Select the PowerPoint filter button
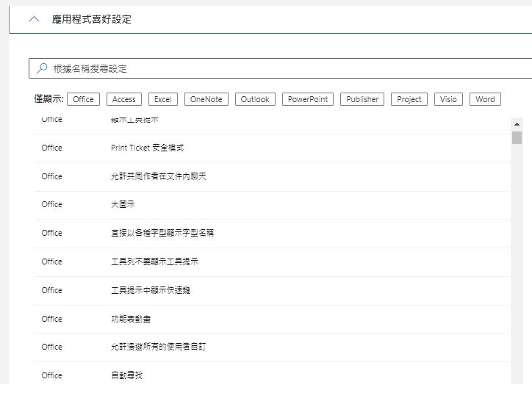The width and height of the screenshot is (532, 393). pyautogui.click(x=308, y=99)
